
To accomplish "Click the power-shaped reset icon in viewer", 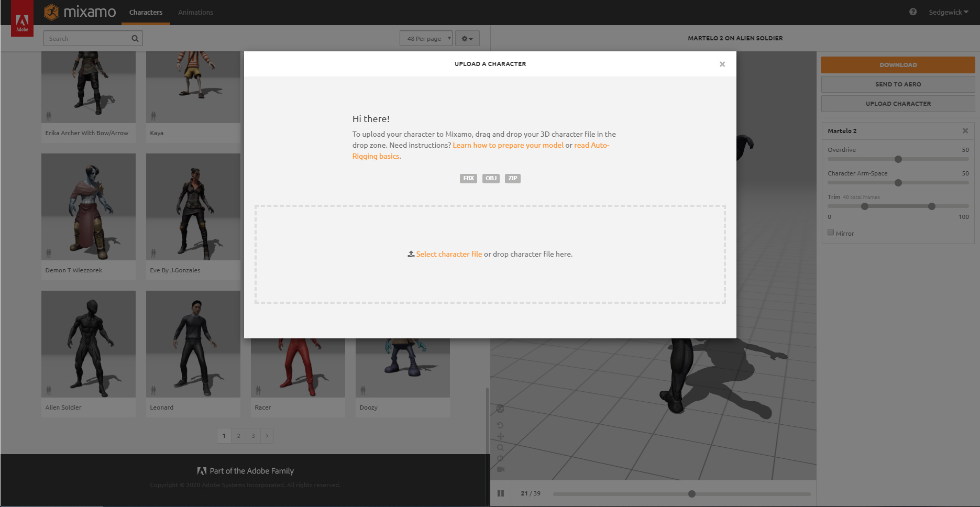I will [x=500, y=458].
